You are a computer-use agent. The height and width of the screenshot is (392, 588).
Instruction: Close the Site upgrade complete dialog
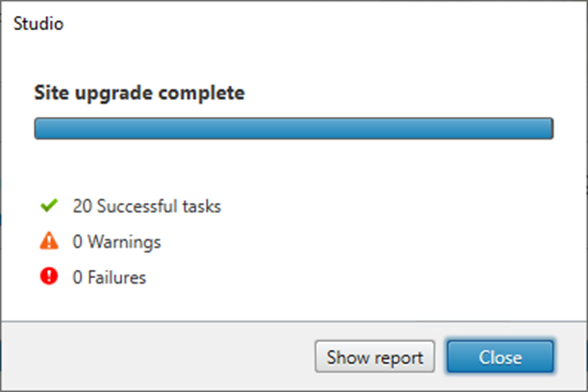500,357
